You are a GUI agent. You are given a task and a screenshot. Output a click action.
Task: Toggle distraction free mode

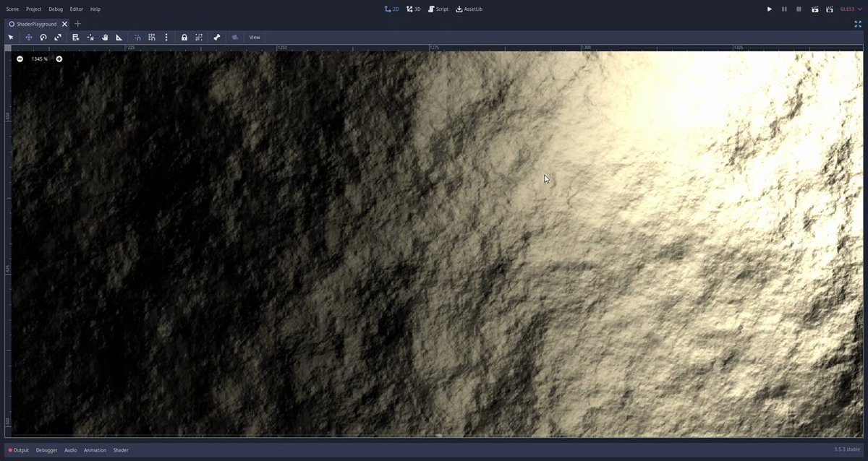[x=858, y=24]
